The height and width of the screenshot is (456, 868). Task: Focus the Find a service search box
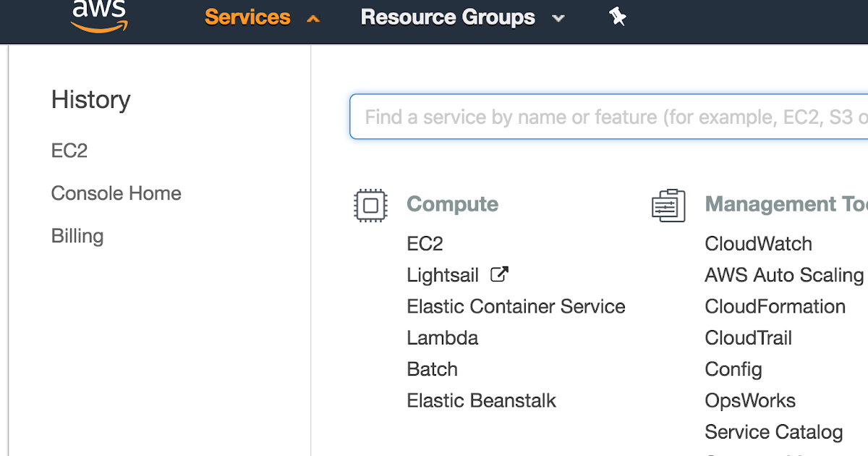pyautogui.click(x=608, y=117)
